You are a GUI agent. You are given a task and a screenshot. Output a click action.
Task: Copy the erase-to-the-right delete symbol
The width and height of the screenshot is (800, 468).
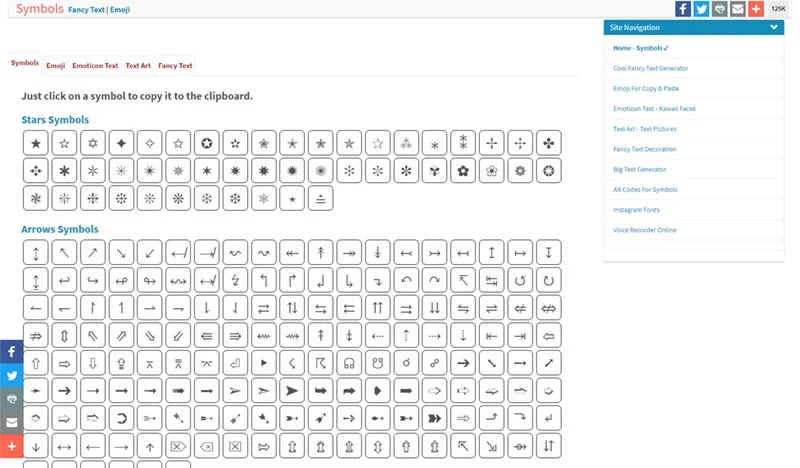[178, 446]
